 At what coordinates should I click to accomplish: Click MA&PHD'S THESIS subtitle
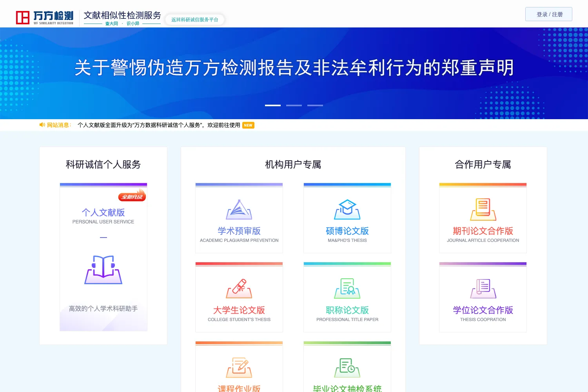coord(347,240)
